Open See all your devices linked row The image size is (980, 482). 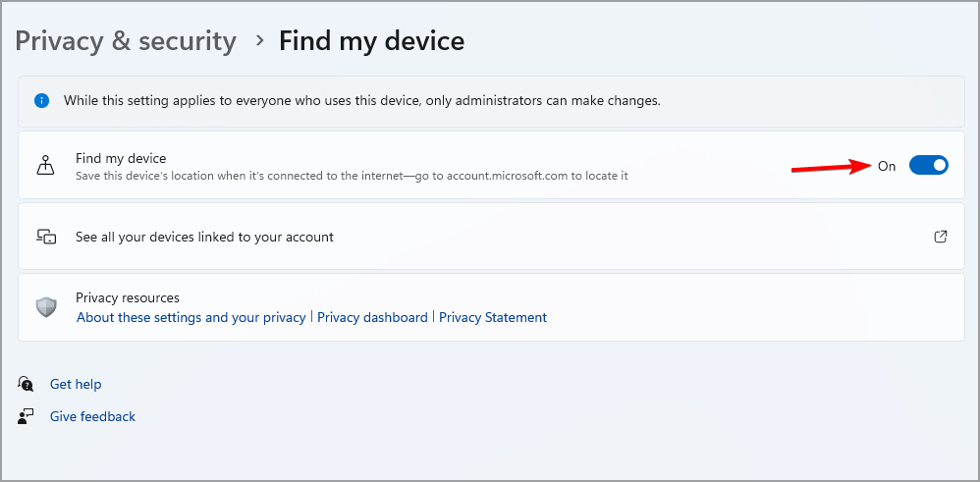point(204,237)
